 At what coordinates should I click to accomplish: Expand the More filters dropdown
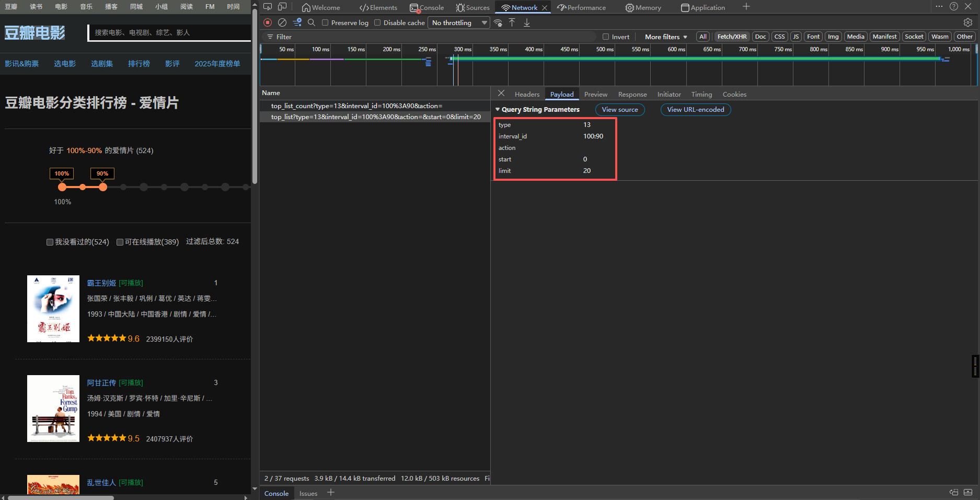666,37
